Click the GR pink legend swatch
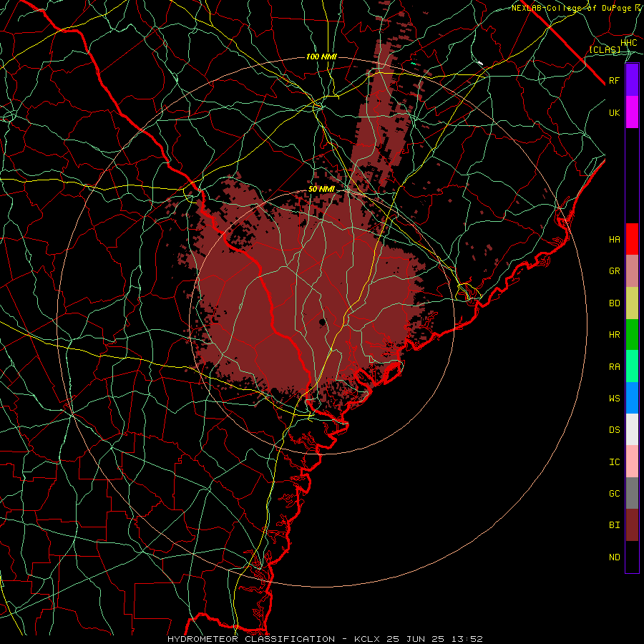The image size is (644, 644). coord(632,271)
